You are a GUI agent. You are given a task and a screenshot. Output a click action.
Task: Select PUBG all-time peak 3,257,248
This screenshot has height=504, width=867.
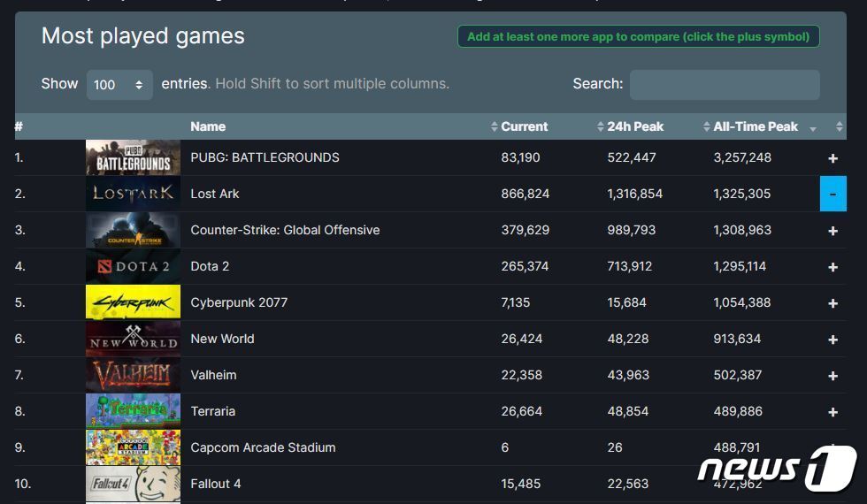[742, 157]
